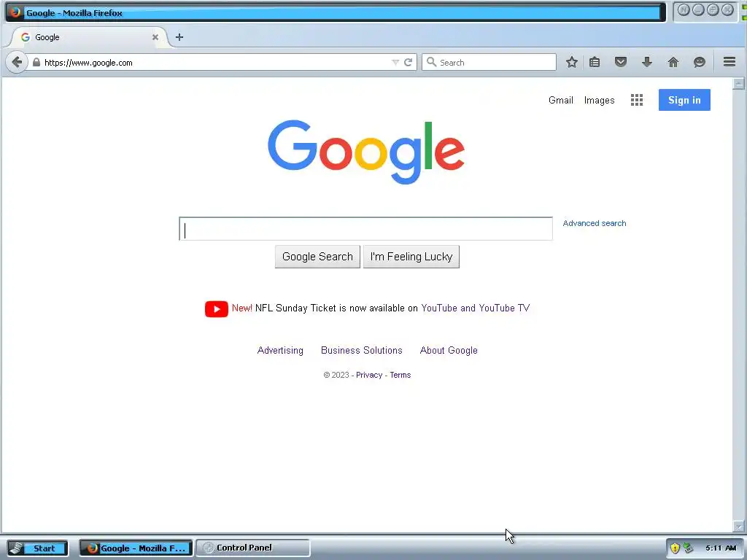The width and height of the screenshot is (747, 560).
Task: Open Images link
Action: click(599, 100)
